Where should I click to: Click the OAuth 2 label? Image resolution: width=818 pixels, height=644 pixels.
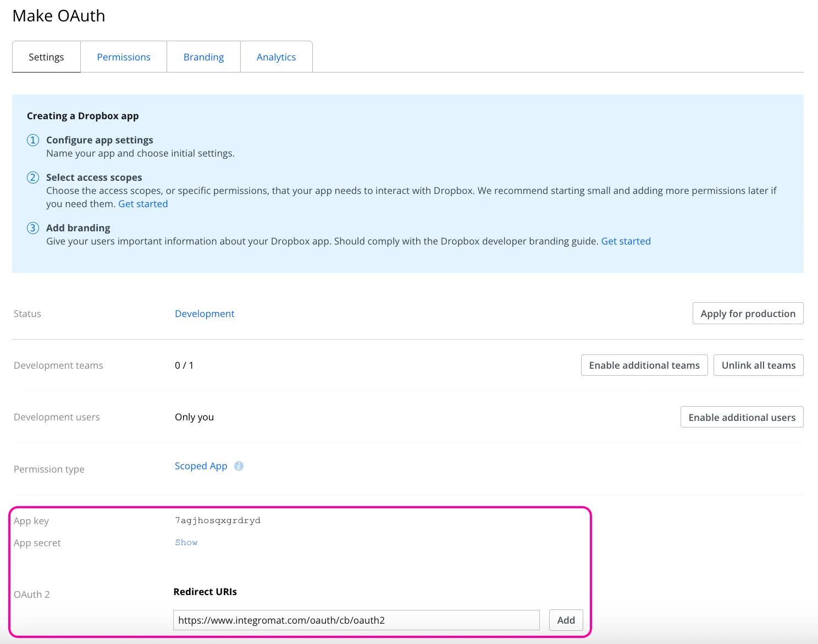coord(32,595)
